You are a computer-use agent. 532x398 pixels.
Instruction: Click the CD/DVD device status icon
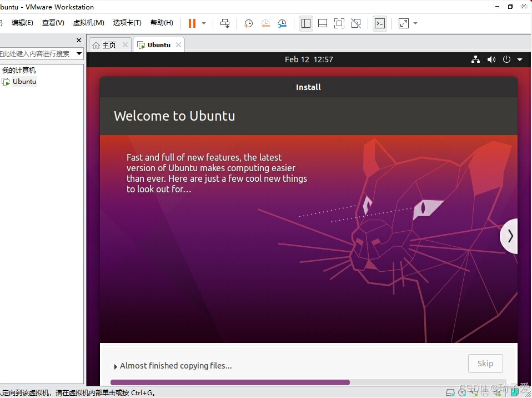[x=463, y=392]
